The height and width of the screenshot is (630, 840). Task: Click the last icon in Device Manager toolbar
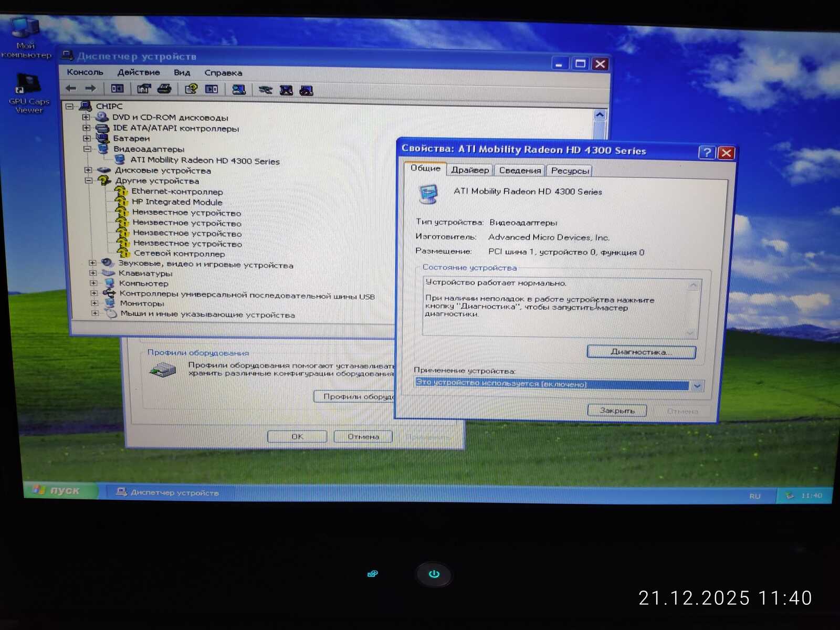pos(306,91)
